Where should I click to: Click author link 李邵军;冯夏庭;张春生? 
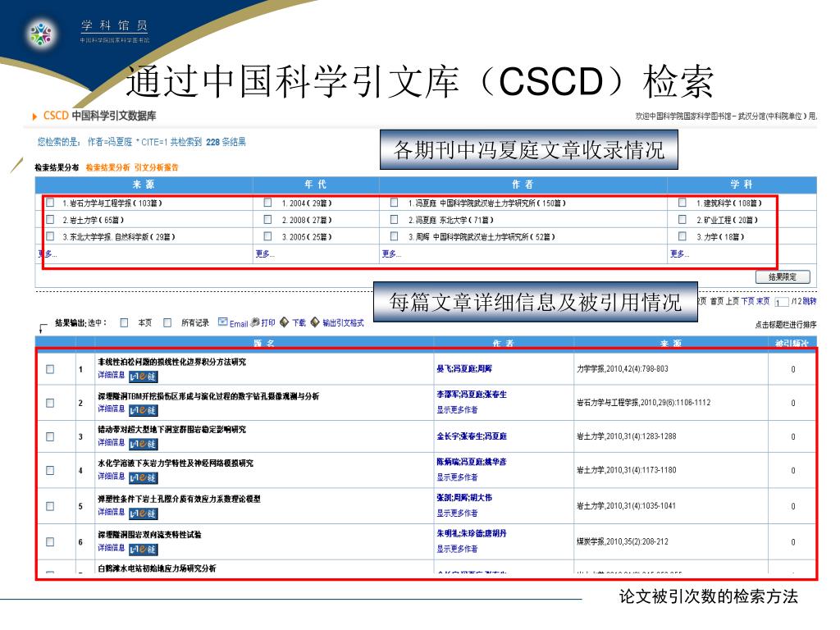[x=472, y=395]
